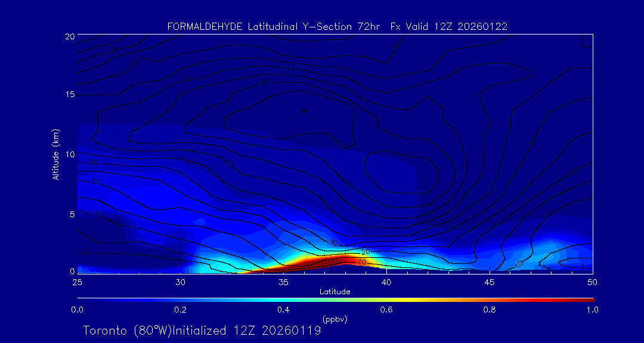Select the 0.2 colorbar tick label
This screenshot has width=644, height=343.
pyautogui.click(x=180, y=310)
